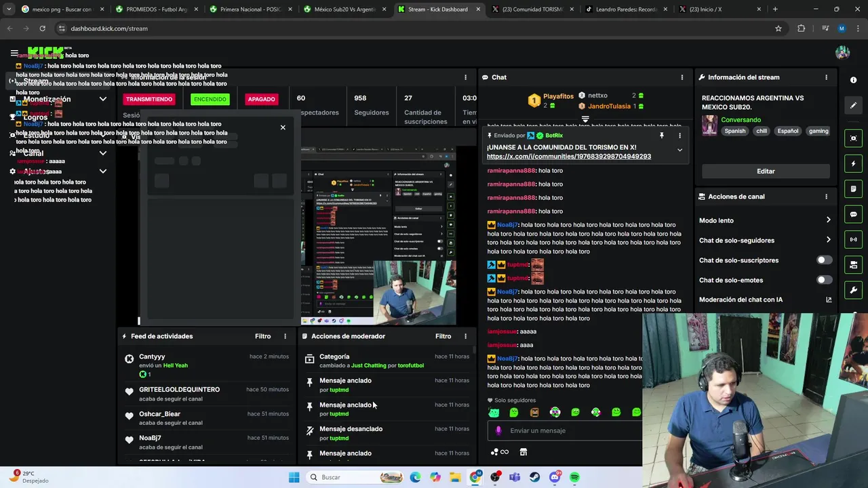Switch to Comunidad TORISMO X browser tab
Image resolution: width=868 pixels, height=488 pixels.
coord(532,9)
